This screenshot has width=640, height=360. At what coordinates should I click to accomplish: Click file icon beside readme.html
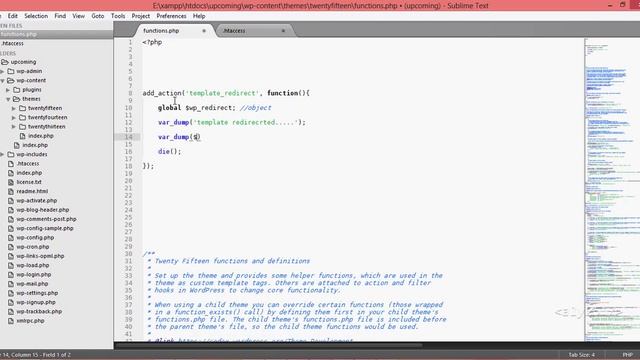(x=11, y=191)
